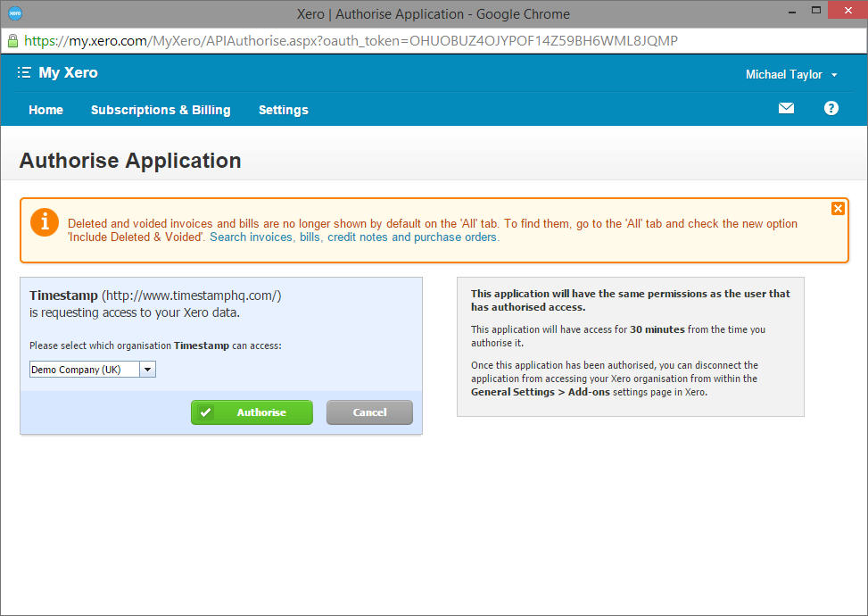
Task: Click the My Xero heading
Action: click(x=68, y=72)
